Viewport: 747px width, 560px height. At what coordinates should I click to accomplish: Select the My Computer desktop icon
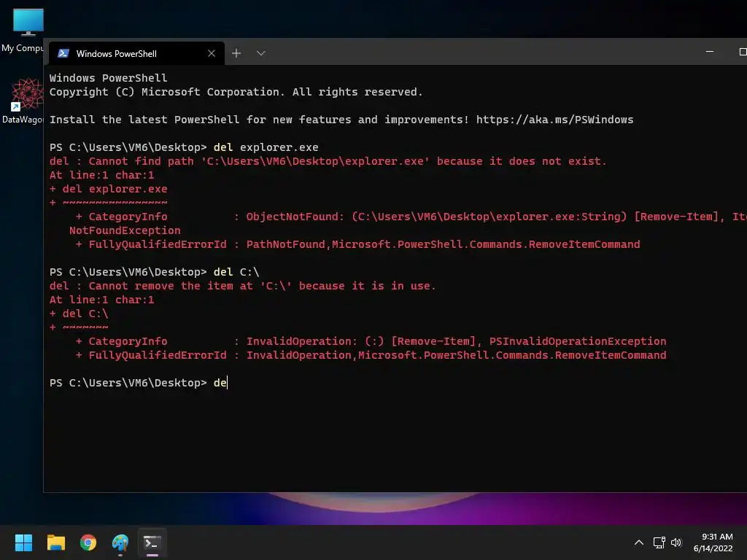(22, 31)
